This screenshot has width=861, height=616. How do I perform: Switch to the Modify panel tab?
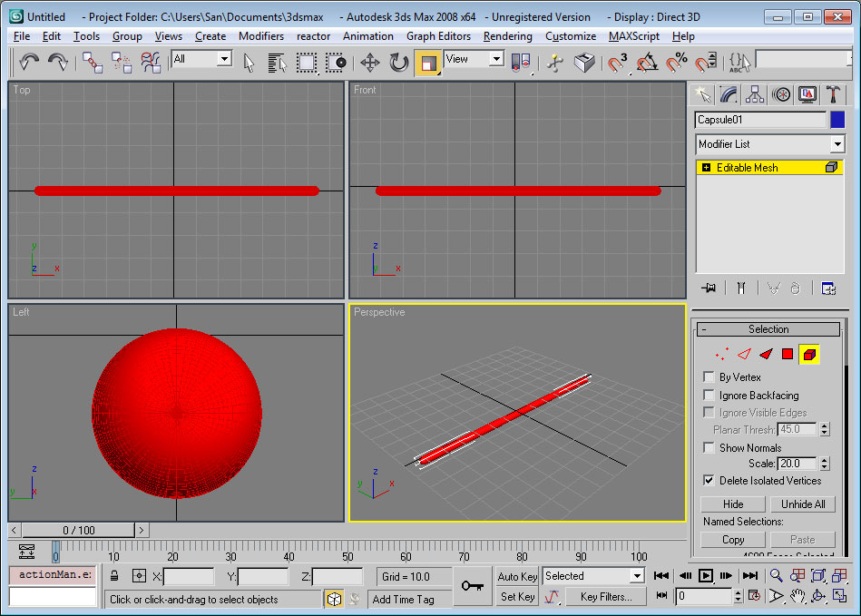point(729,94)
